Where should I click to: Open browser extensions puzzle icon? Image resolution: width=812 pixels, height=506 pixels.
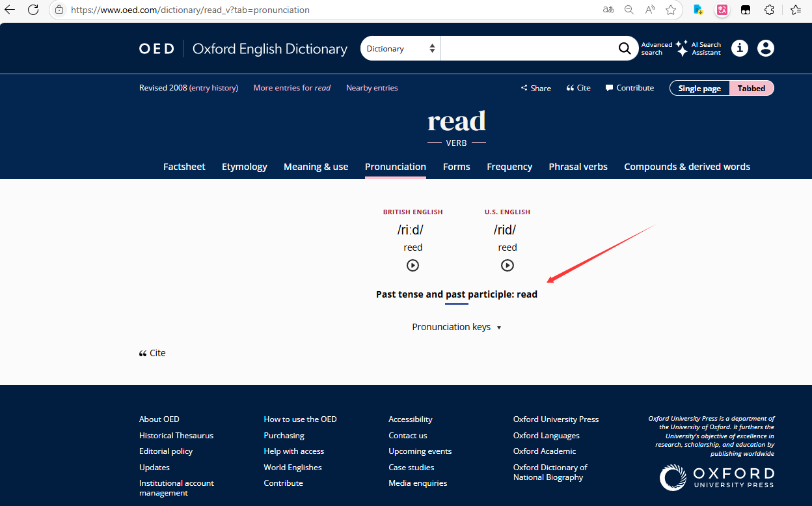tap(769, 10)
